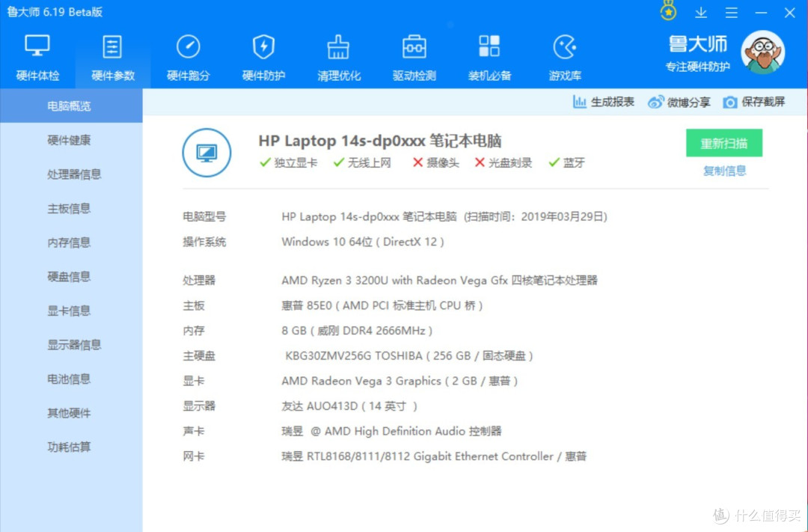Screen dimensions: 808x532
Task: Click the download arrow in the title bar
Action: 701,12
